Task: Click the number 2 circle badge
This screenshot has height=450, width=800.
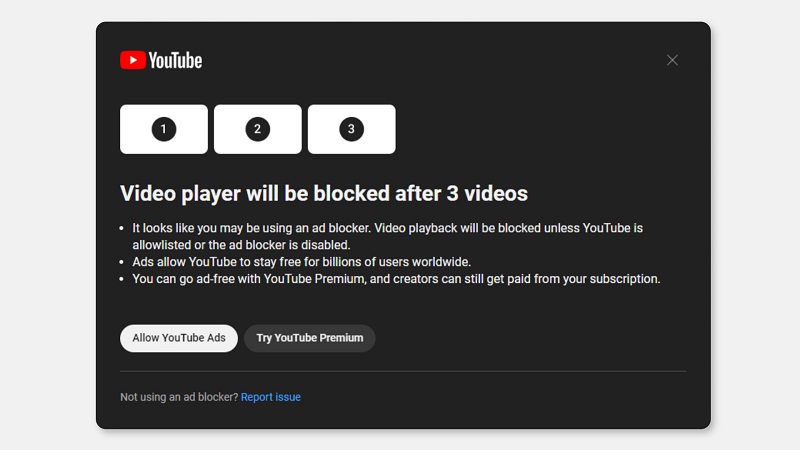Action: tap(257, 129)
